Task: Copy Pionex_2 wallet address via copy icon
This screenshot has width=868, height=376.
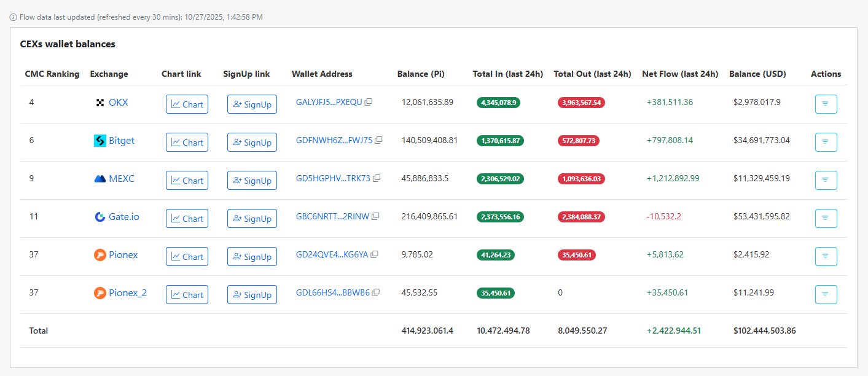Action: (x=375, y=292)
